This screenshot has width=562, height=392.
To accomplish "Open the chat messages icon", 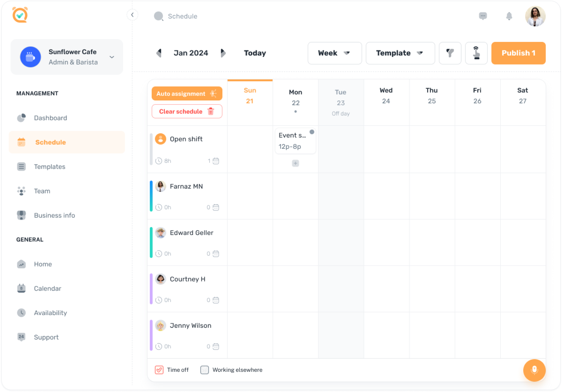I will coord(483,16).
